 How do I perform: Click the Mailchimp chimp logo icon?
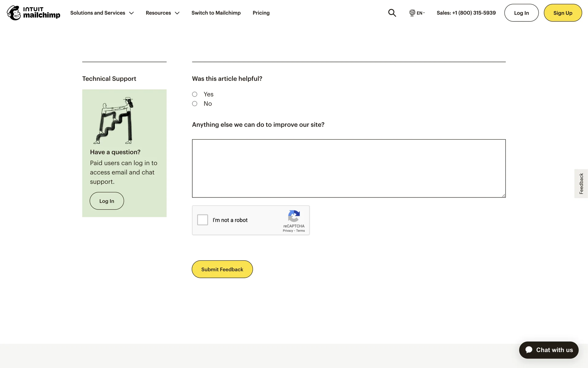tap(14, 13)
